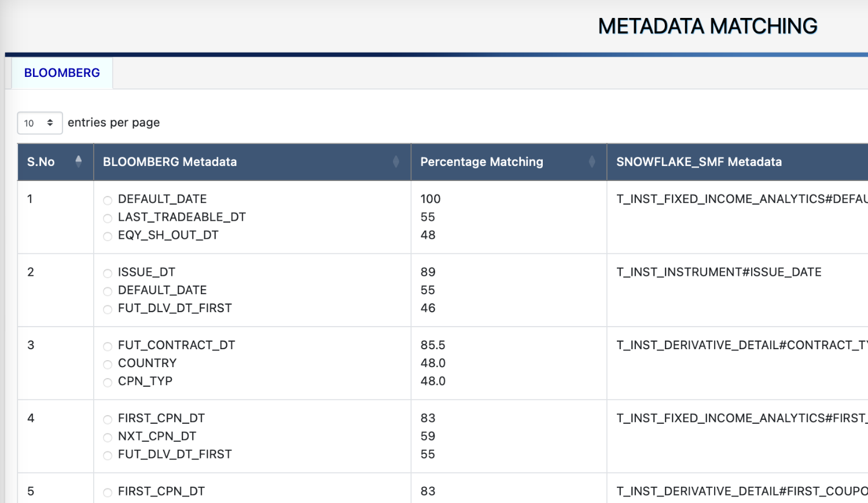This screenshot has width=868, height=503.
Task: Select FIRST_CPN_DT radio in row 5
Action: click(x=108, y=493)
